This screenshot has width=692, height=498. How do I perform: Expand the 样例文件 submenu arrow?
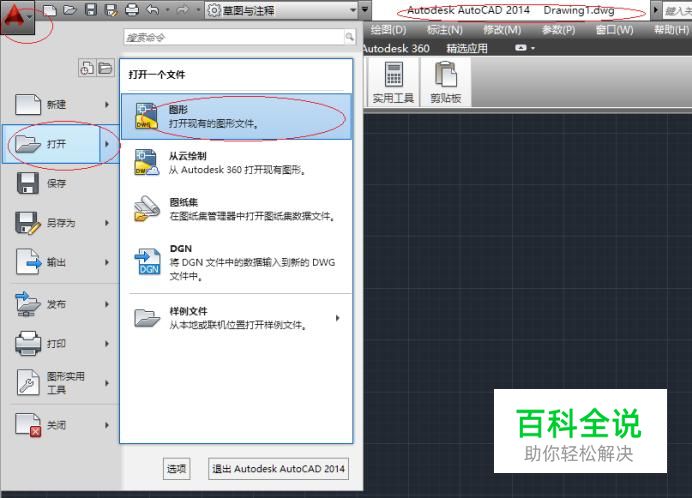click(338, 318)
